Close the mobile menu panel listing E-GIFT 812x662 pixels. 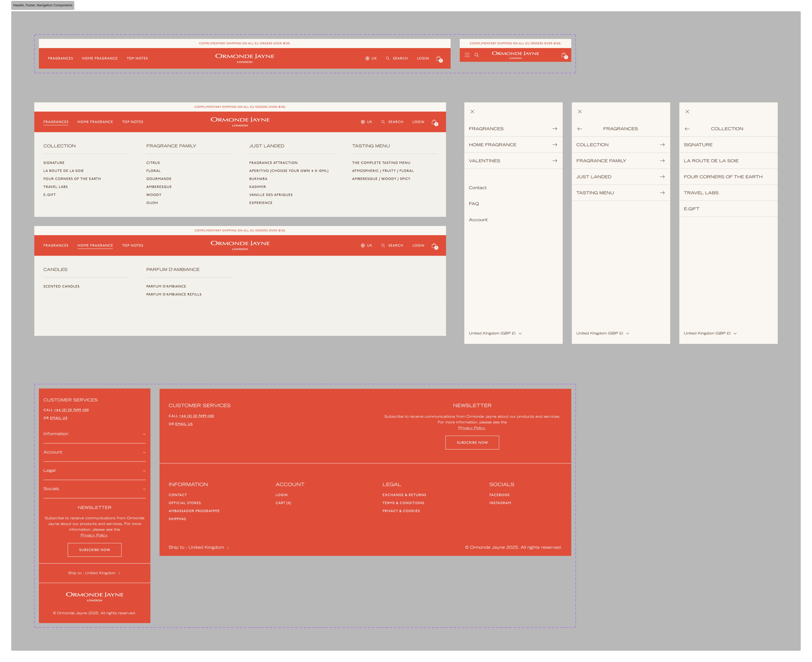687,112
